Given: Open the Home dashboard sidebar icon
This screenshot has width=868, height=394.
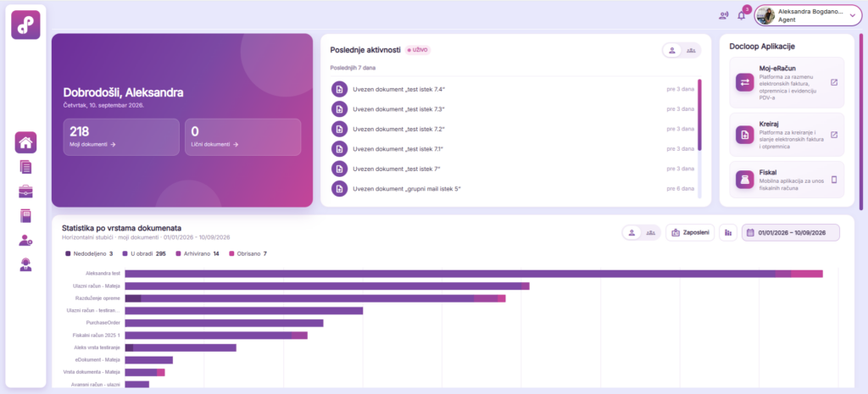Looking at the screenshot, I should click(x=25, y=142).
